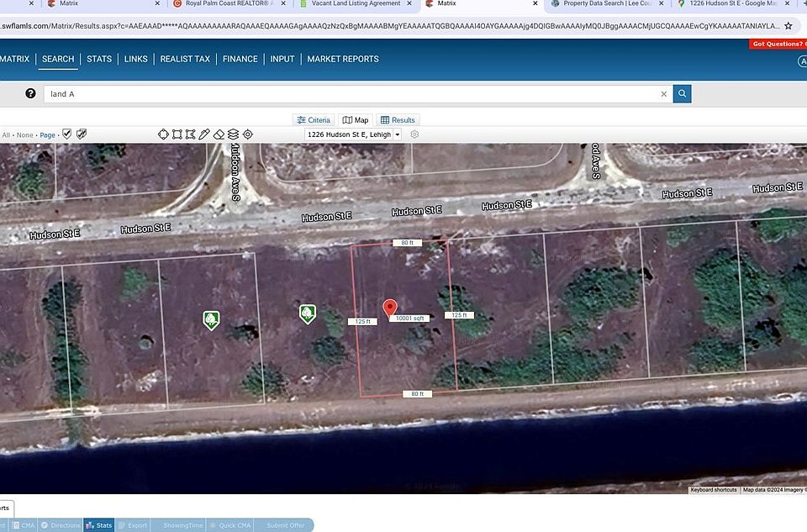Switch to the Results tab
This screenshot has width=807, height=532.
coord(398,120)
